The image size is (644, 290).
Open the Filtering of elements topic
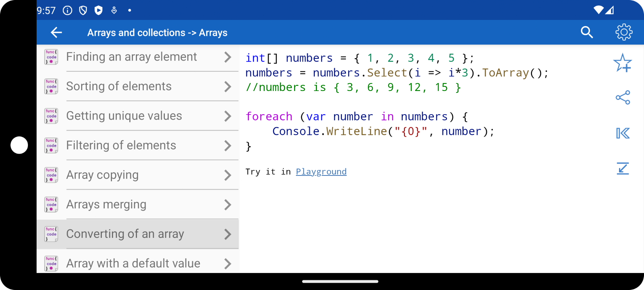pyautogui.click(x=138, y=145)
